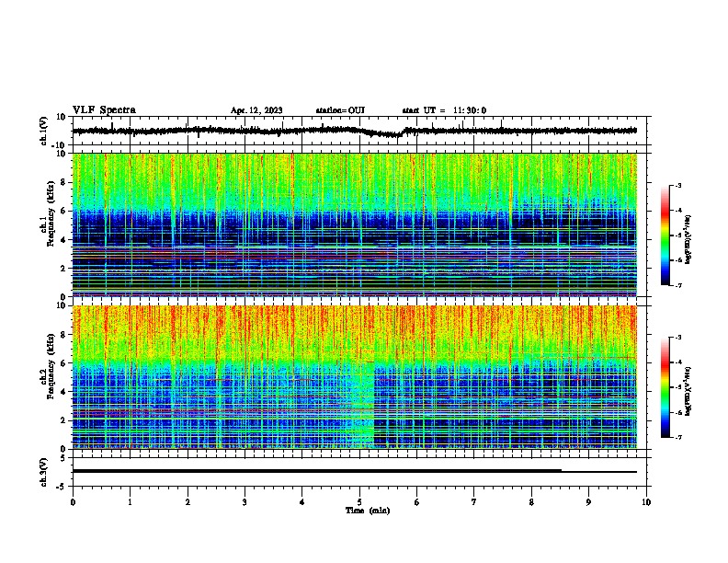The height and width of the screenshot is (563, 728).
Task: Click the ch.2 color scale label '-7'
Action: pyautogui.click(x=678, y=437)
